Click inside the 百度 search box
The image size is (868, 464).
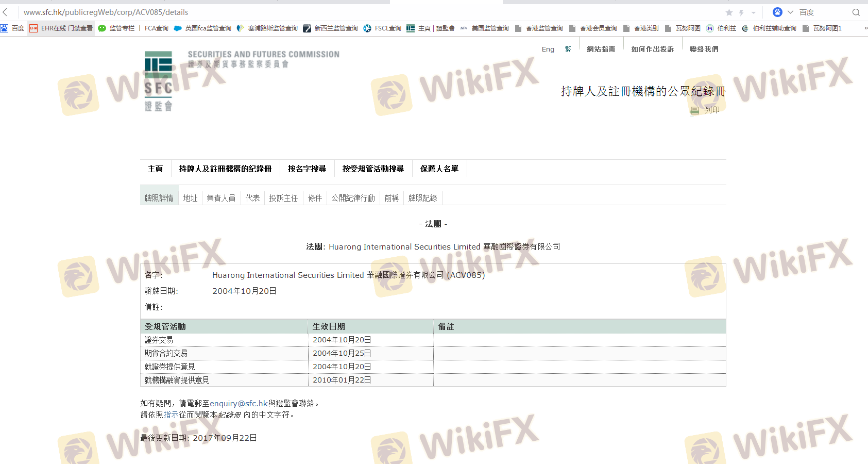(x=823, y=12)
